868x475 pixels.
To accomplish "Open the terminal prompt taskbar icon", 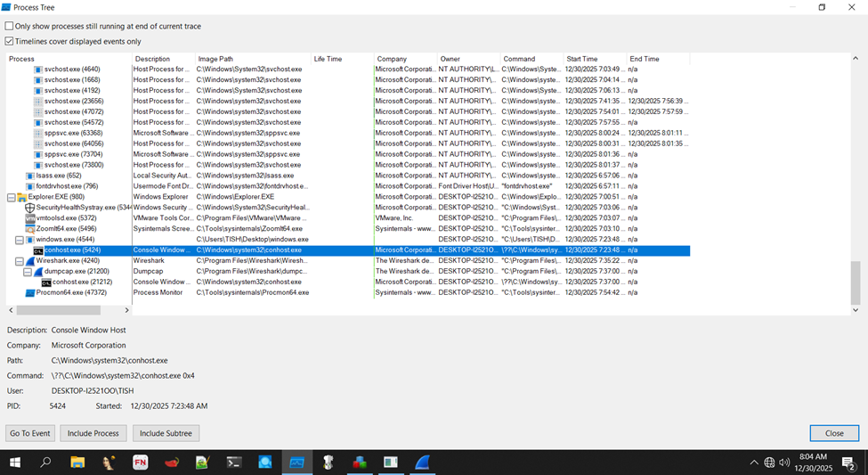I will [234, 463].
